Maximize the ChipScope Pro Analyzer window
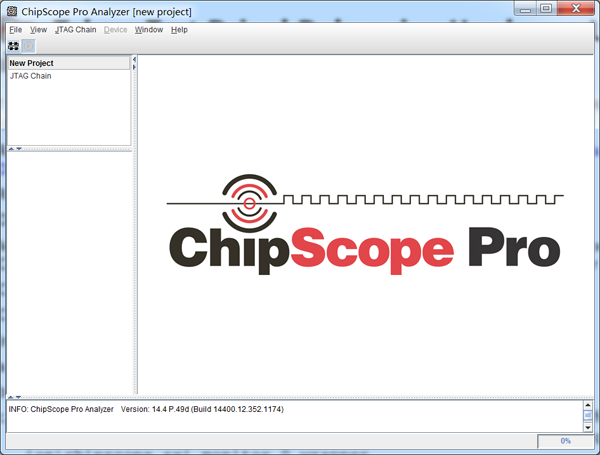This screenshot has width=600, height=455. pyautogui.click(x=546, y=8)
